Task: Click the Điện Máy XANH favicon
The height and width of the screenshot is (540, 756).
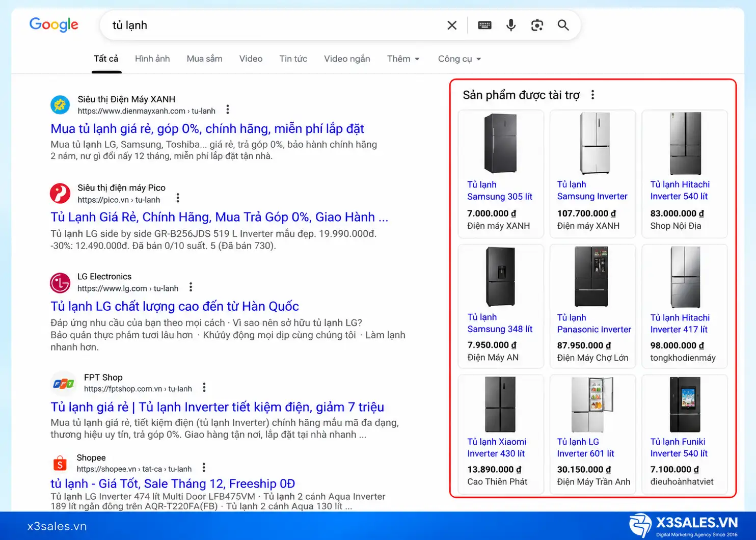Action: coord(60,105)
